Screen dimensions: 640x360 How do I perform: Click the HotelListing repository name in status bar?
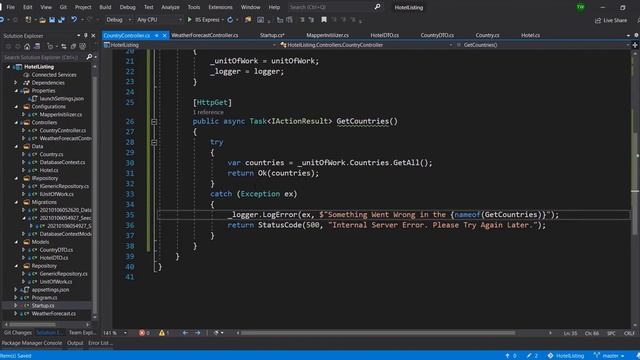click(x=570, y=356)
